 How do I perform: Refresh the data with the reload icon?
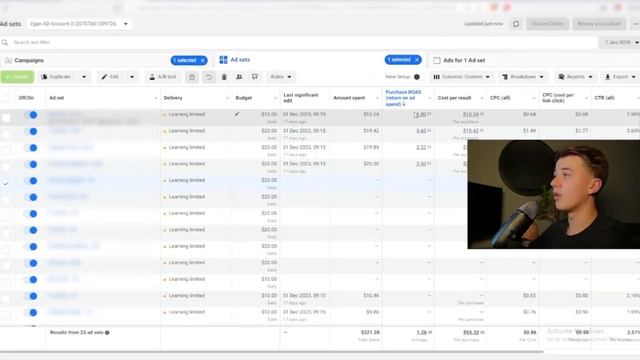click(x=516, y=24)
